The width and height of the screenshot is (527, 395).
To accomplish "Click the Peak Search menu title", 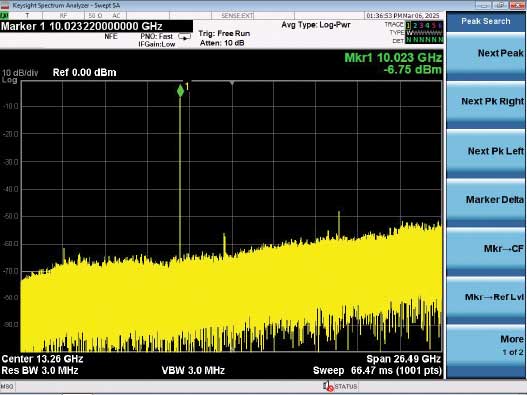I will tap(486, 21).
